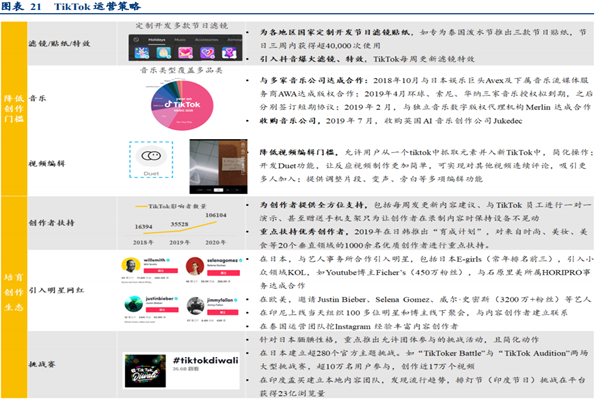Click the Duet overlapping-circles icon

pyautogui.click(x=151, y=156)
